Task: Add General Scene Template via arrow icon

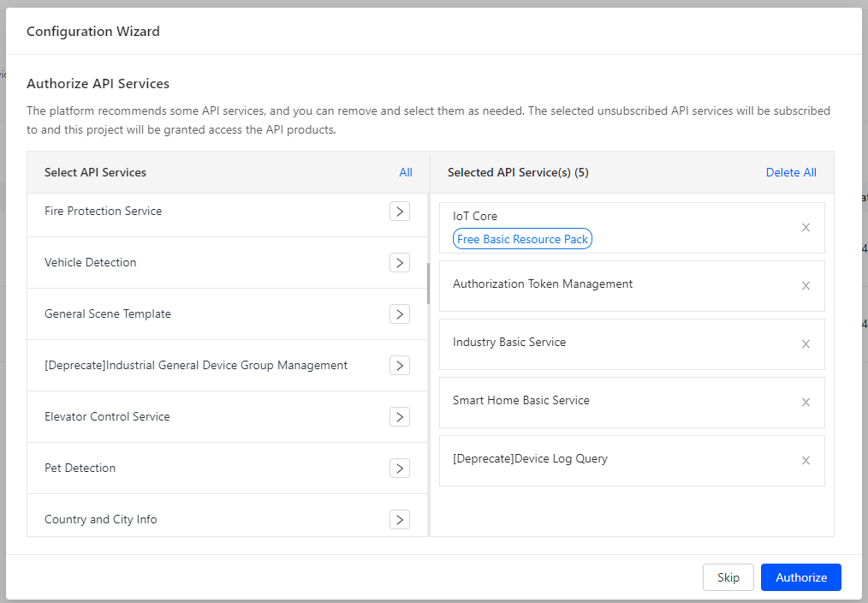Action: pos(399,314)
